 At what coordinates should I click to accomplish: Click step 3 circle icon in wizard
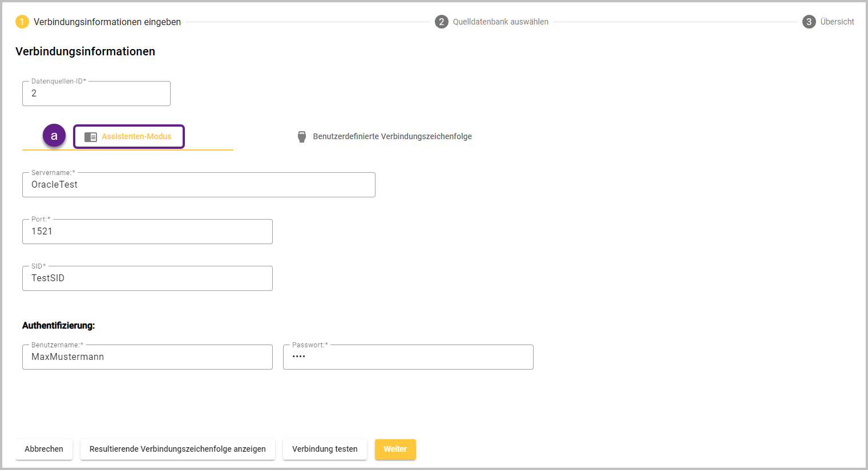click(809, 22)
